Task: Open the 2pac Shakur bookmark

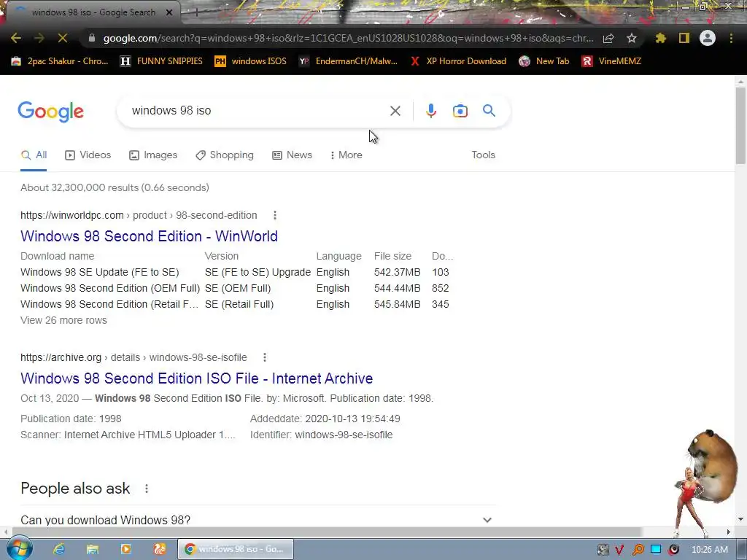Action: pyautogui.click(x=60, y=61)
